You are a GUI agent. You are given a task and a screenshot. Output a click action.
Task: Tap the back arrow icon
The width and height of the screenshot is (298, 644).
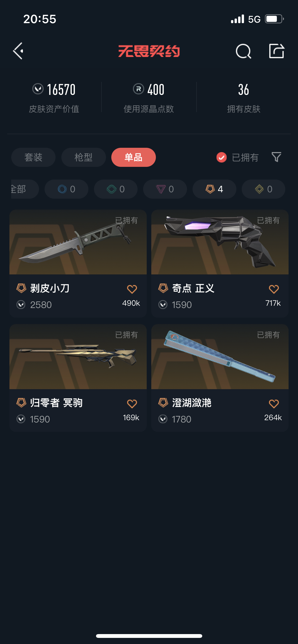tap(18, 51)
